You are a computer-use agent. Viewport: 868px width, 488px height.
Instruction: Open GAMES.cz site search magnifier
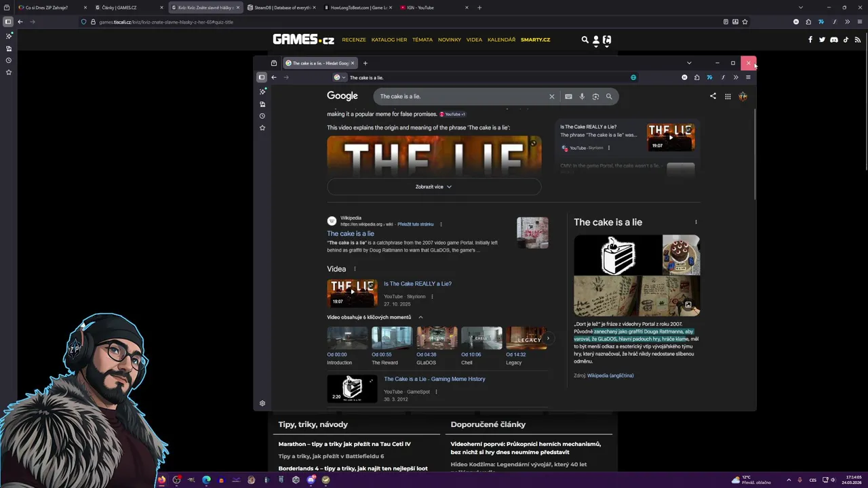point(585,40)
